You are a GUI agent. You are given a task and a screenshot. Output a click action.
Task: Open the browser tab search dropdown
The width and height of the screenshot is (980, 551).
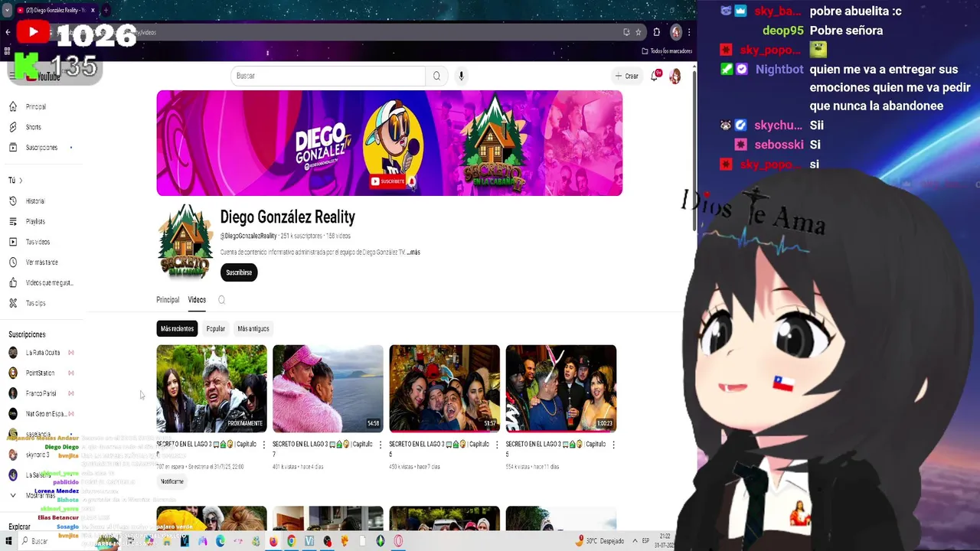7,10
